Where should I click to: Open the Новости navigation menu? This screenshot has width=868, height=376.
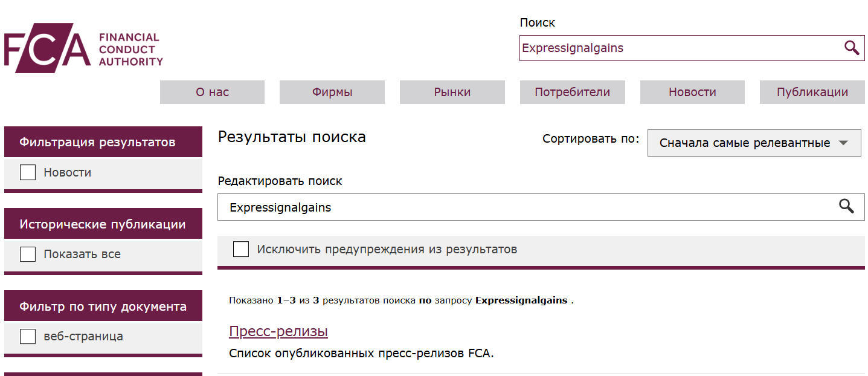(692, 92)
